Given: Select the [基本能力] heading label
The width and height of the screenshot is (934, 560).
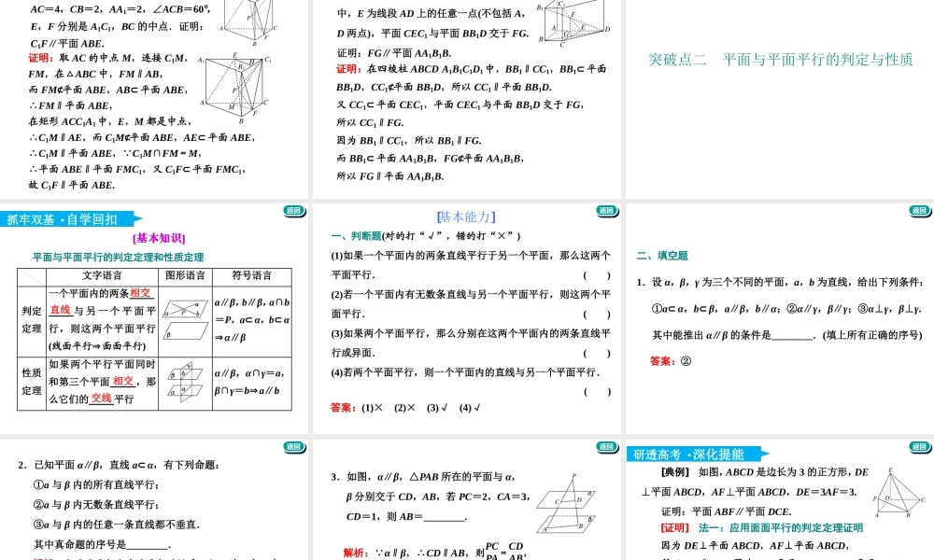Looking at the screenshot, I should coord(464,216).
